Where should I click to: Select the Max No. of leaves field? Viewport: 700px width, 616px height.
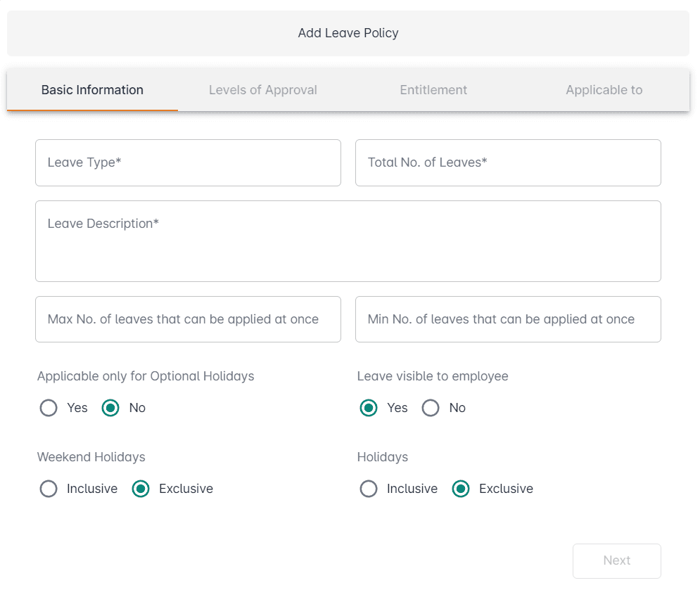pos(188,319)
